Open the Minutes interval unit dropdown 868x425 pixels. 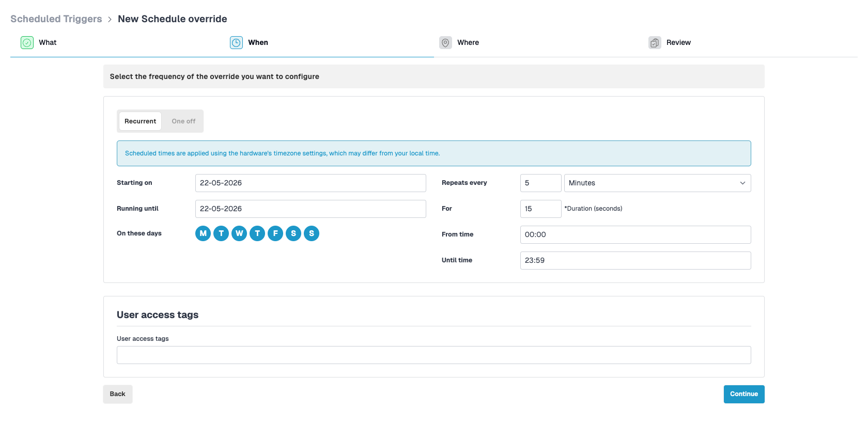657,183
